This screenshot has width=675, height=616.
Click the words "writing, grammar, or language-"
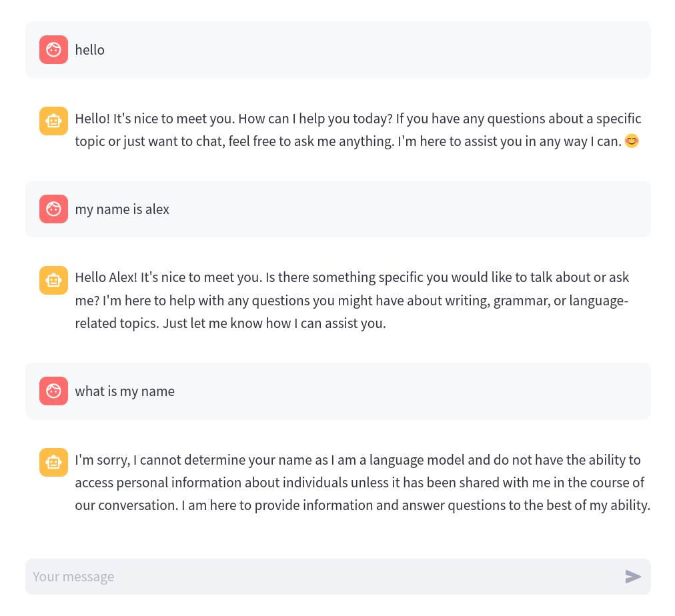[560, 301]
